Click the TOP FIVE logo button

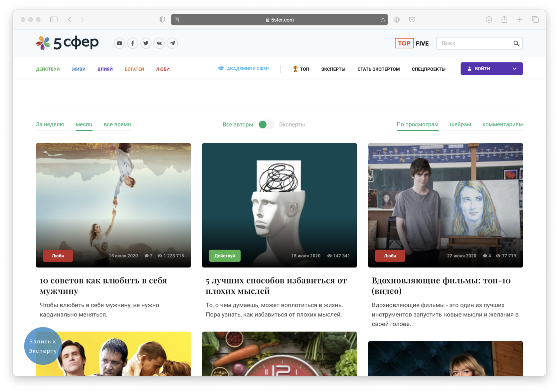(x=412, y=43)
